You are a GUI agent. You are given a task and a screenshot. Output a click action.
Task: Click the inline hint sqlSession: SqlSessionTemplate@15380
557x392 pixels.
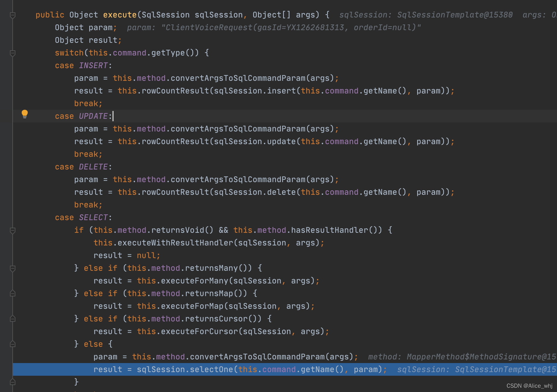click(x=426, y=15)
